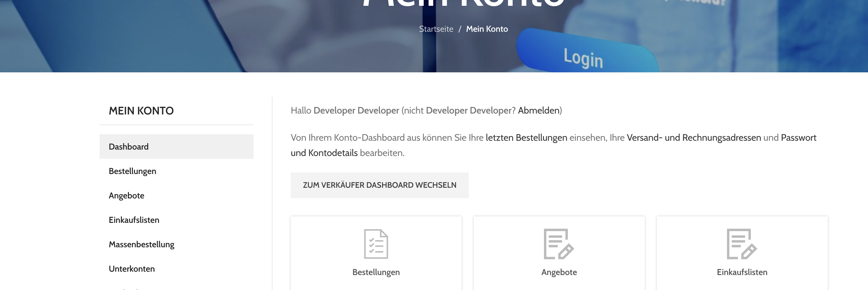Click Zum Verkäufer Dashboard wechseln button
The width and height of the screenshot is (868, 290).
379,185
